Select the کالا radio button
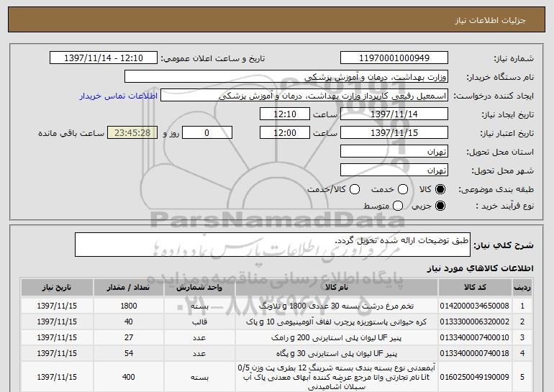 (440, 189)
